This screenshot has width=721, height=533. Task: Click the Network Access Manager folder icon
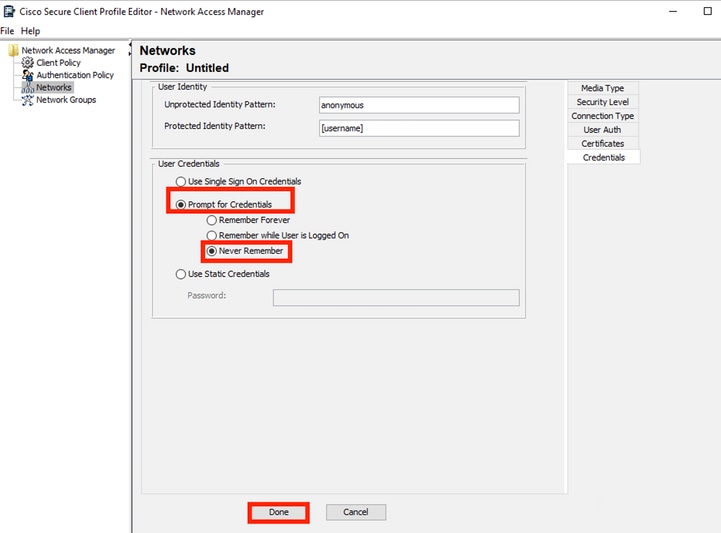point(13,50)
